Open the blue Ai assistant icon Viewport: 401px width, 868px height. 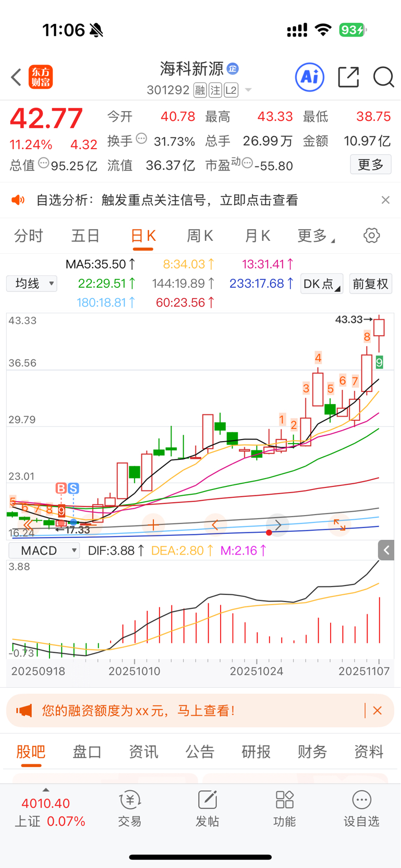(x=310, y=77)
